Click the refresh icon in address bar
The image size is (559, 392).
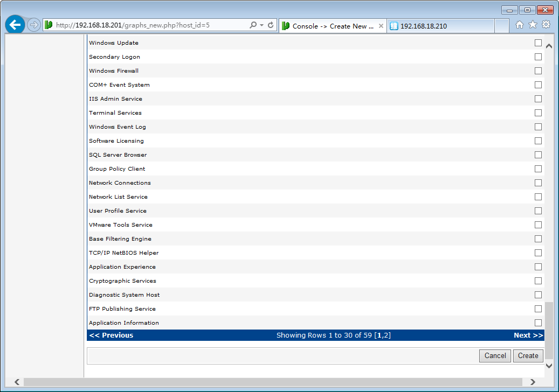(271, 25)
